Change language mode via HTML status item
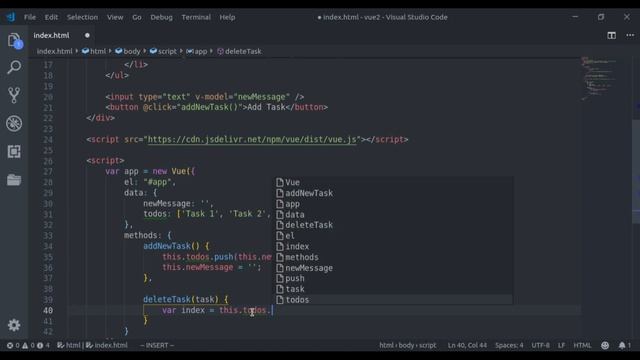The width and height of the screenshot is (640, 360). 582,345
